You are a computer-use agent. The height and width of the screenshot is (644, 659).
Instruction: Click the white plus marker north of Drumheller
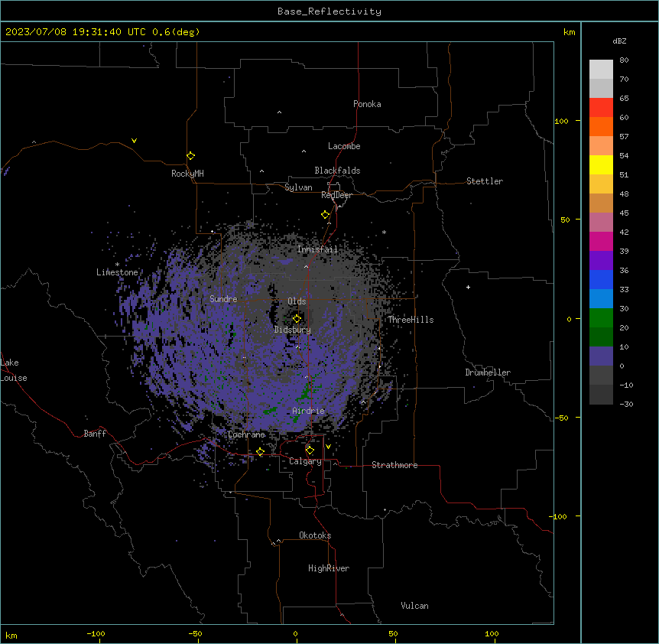pos(468,287)
